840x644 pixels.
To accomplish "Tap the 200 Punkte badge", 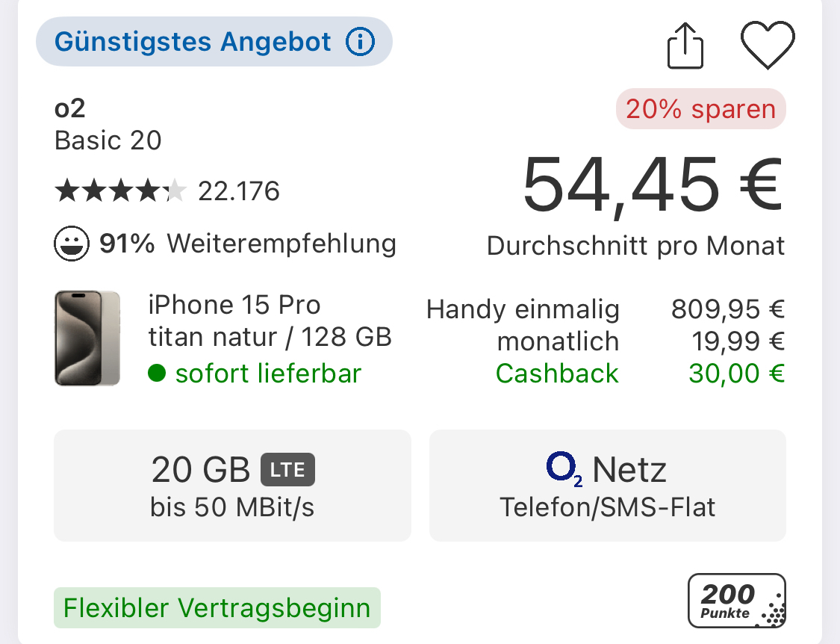I will pyautogui.click(x=737, y=601).
